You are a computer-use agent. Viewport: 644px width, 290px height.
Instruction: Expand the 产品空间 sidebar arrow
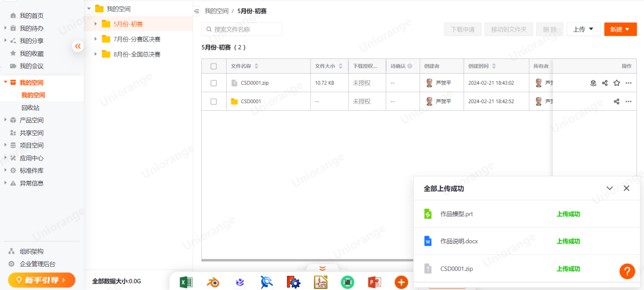point(6,120)
